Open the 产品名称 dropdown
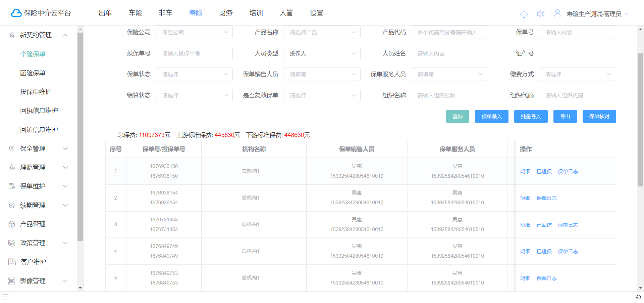This screenshot has height=303, width=644. [x=322, y=32]
